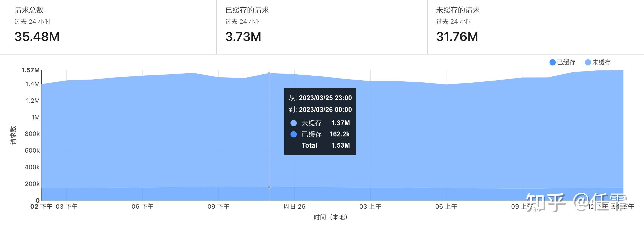This screenshot has height=229, width=644.
Task: Toggle the 未缓存 legend series dot
Action: point(588,62)
